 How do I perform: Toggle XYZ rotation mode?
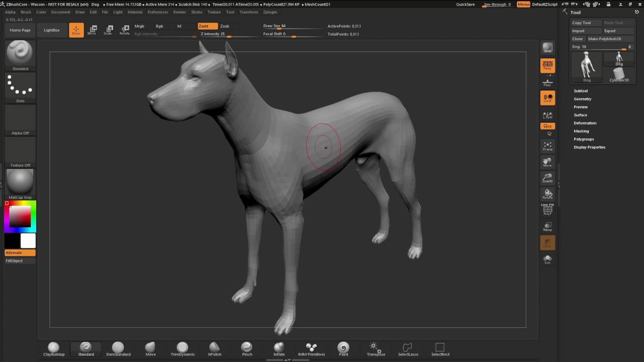[547, 126]
